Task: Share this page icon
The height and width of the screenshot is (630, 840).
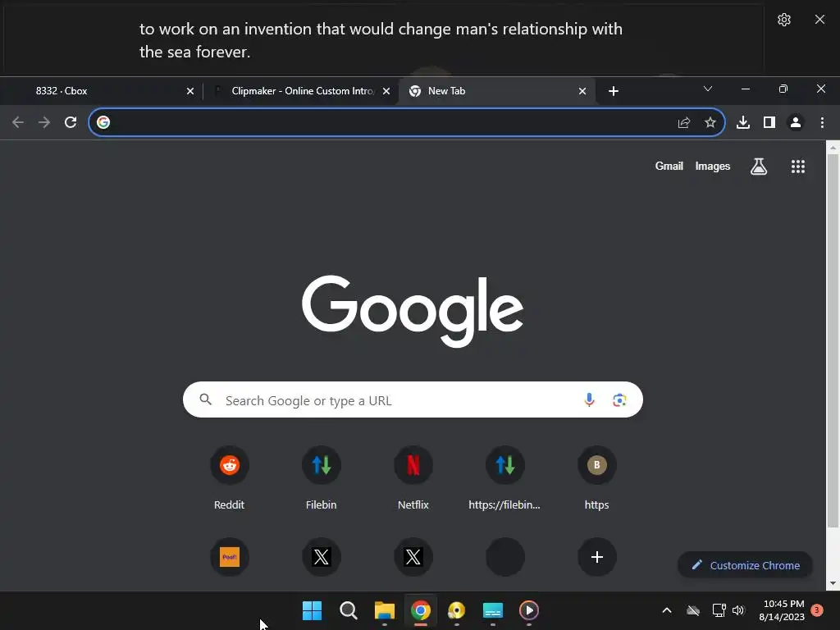Action: coord(684,123)
